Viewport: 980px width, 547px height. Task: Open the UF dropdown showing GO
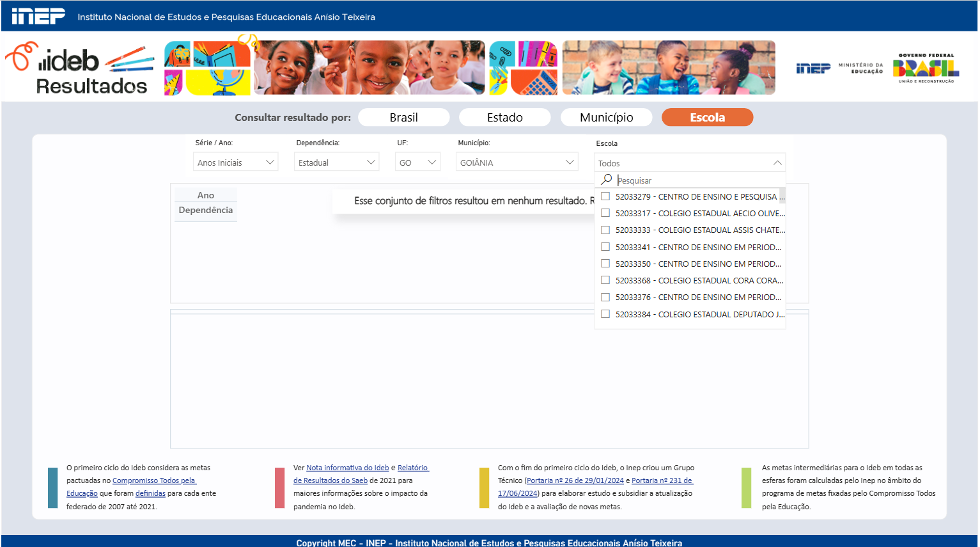tap(417, 163)
